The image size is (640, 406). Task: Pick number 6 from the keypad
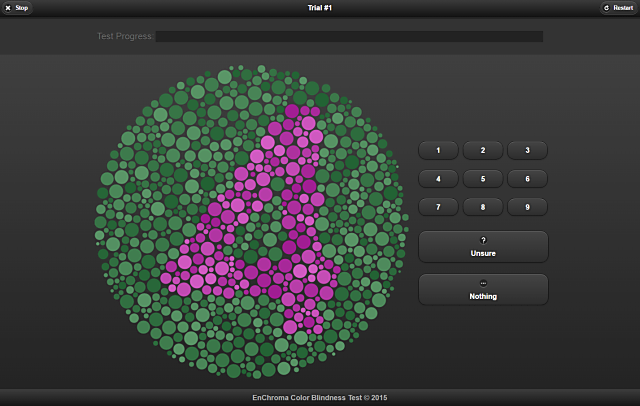click(x=527, y=179)
